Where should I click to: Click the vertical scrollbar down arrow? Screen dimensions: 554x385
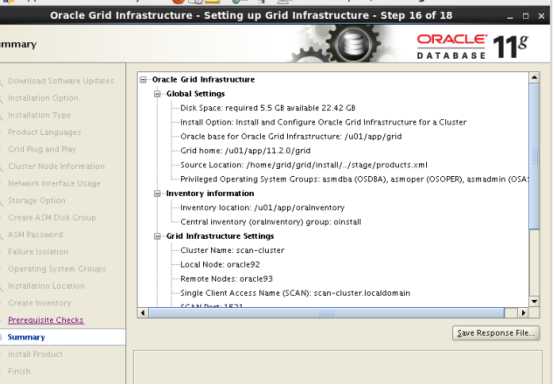[534, 301]
